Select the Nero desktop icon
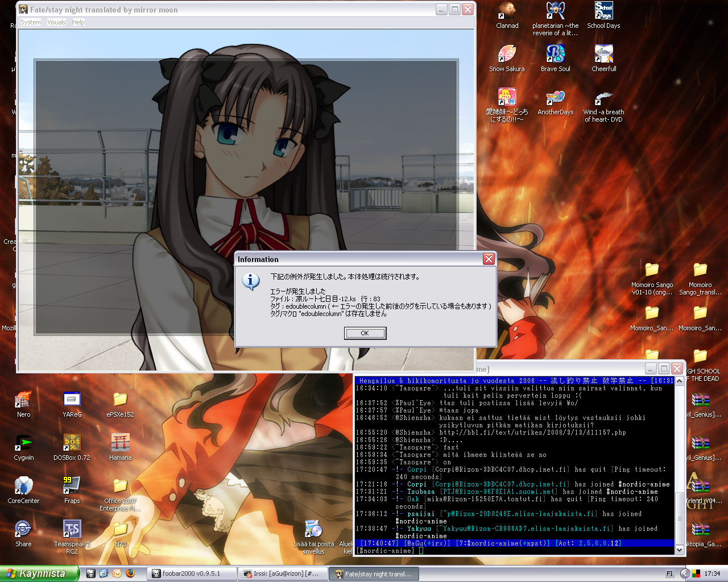The height and width of the screenshot is (582, 728). [23, 404]
